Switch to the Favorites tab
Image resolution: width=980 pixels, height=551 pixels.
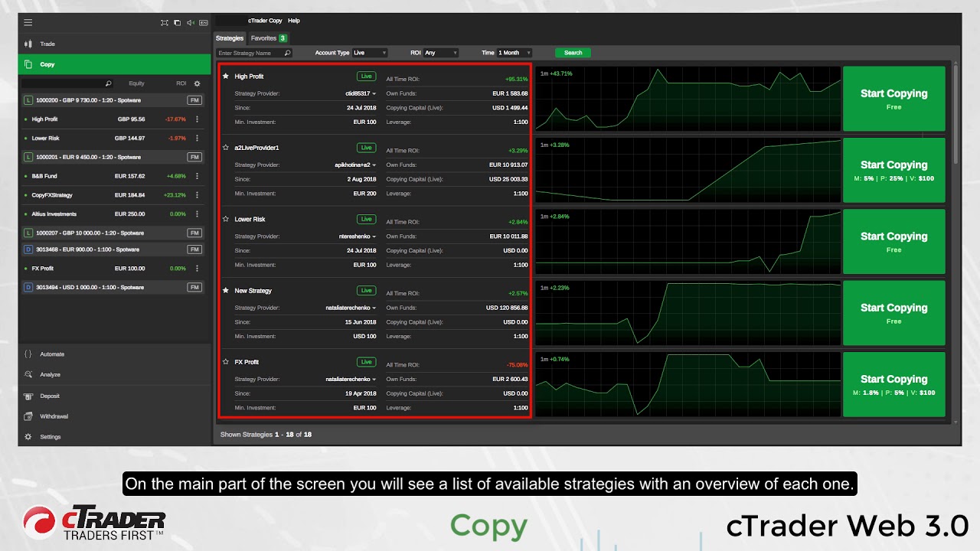tap(268, 38)
